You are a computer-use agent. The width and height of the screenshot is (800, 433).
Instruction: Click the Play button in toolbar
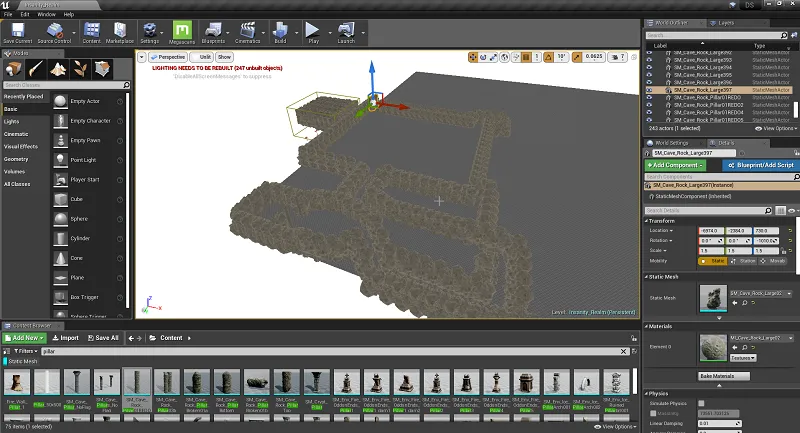(x=313, y=31)
